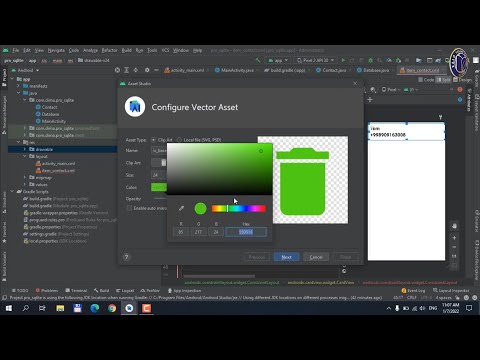Open the File menu

(x=16, y=50)
